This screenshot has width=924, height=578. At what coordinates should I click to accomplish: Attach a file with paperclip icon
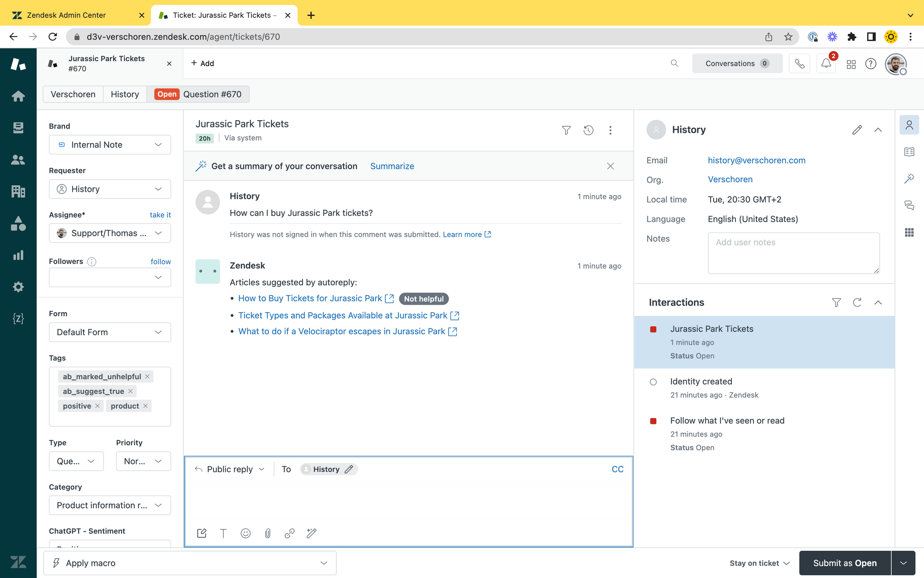click(267, 533)
